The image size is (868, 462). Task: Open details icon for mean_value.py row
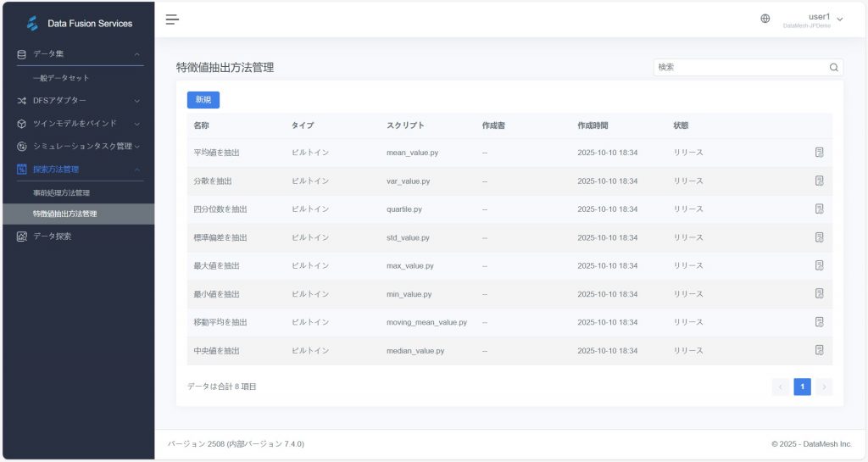pyautogui.click(x=819, y=153)
